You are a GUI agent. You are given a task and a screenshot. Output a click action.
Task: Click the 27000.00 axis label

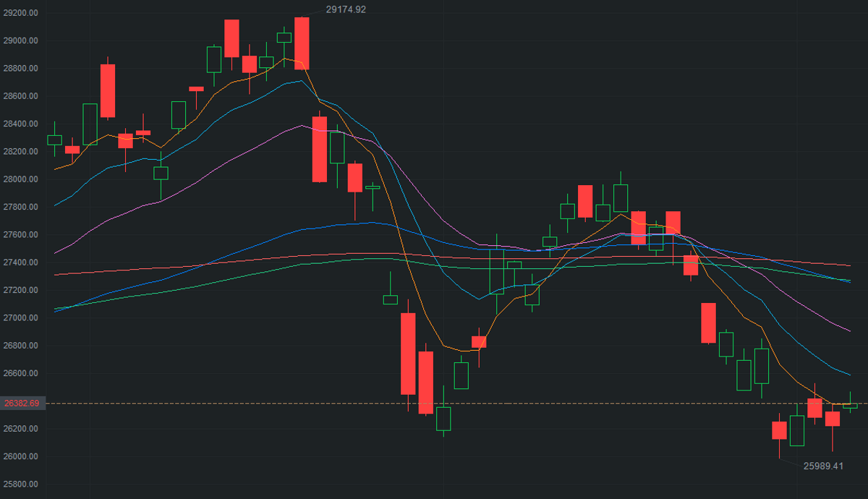(20, 318)
